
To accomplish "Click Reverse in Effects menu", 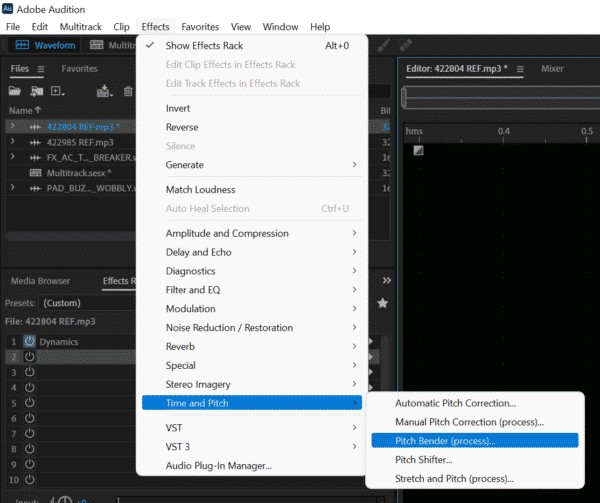I will 252,127.
